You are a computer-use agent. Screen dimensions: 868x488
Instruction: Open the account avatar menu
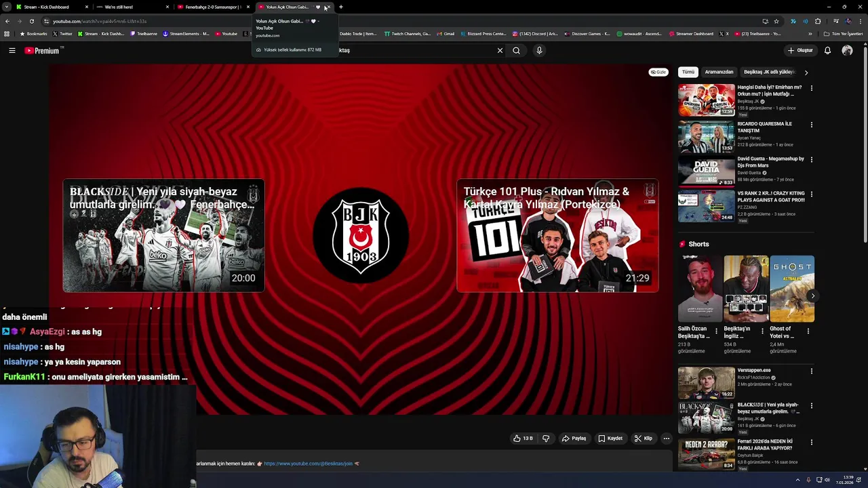[847, 50]
